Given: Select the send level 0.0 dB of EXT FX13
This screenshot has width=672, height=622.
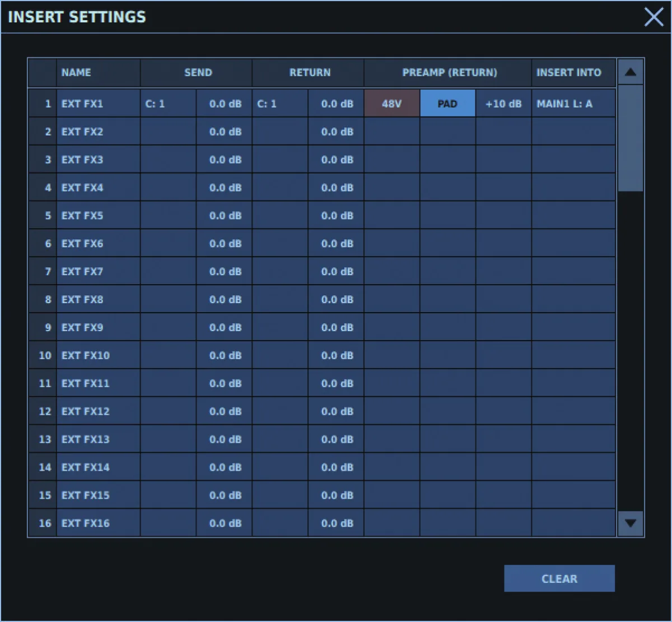Looking at the screenshot, I should pyautogui.click(x=224, y=439).
